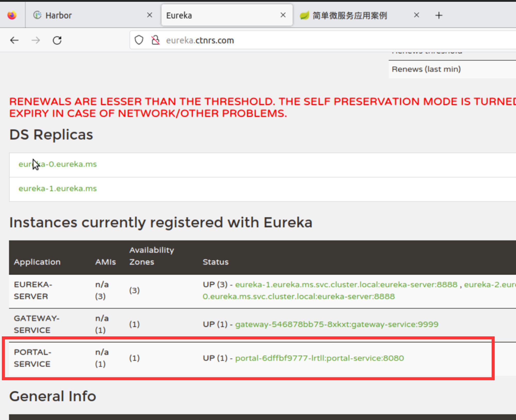Click the Firefox logo icon
516x420 pixels.
coord(12,15)
